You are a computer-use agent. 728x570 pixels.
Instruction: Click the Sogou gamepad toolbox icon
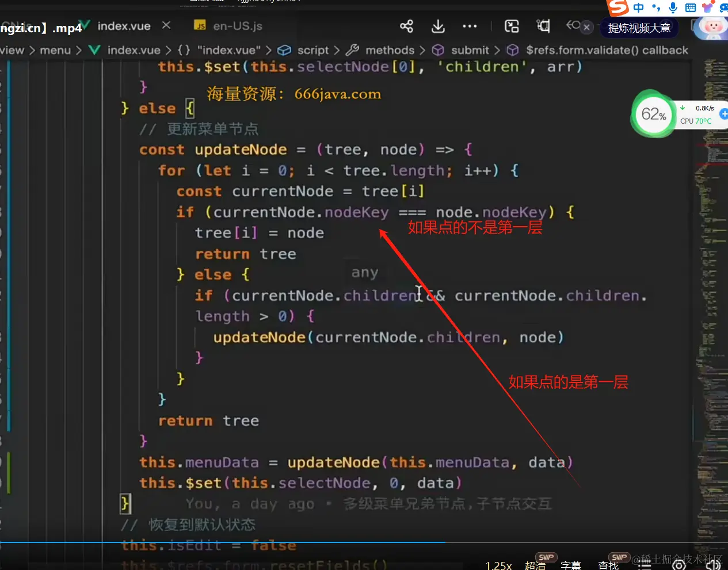[723, 7]
